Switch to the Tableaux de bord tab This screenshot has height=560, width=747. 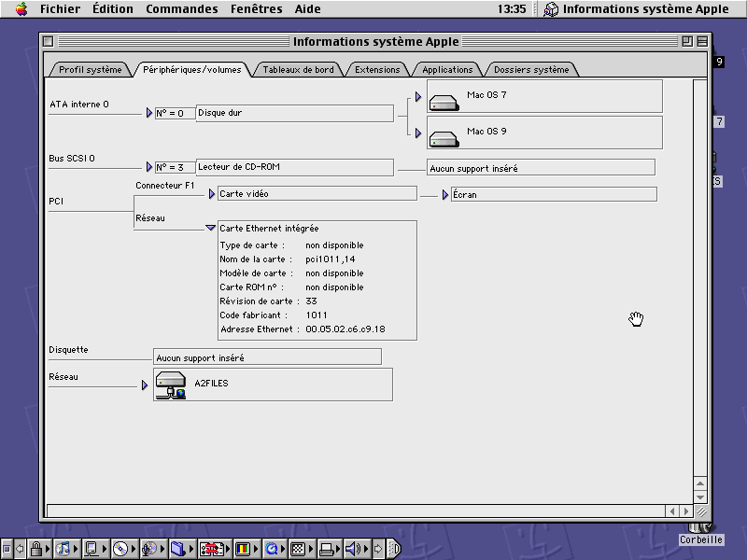pyautogui.click(x=298, y=69)
